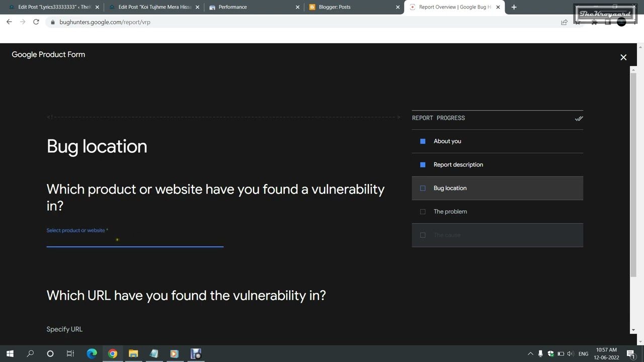The image size is (644, 362).
Task: Click the microphone tray icon
Action: point(540,354)
